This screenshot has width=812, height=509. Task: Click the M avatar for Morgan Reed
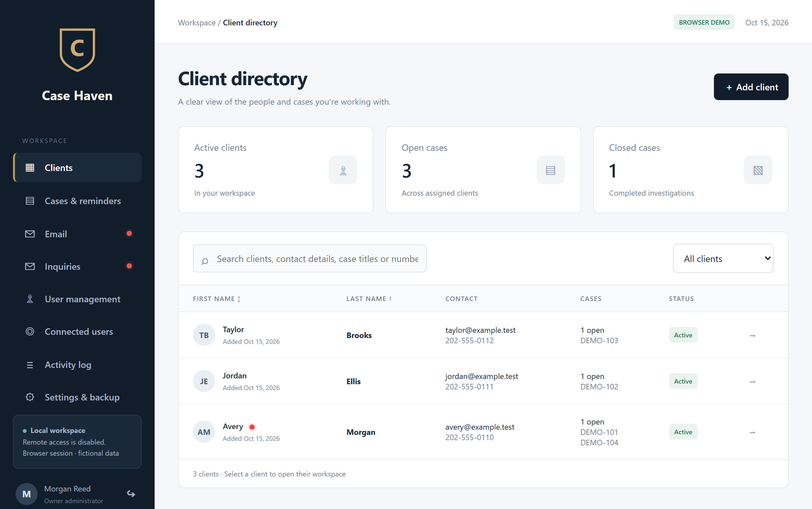coord(27,494)
